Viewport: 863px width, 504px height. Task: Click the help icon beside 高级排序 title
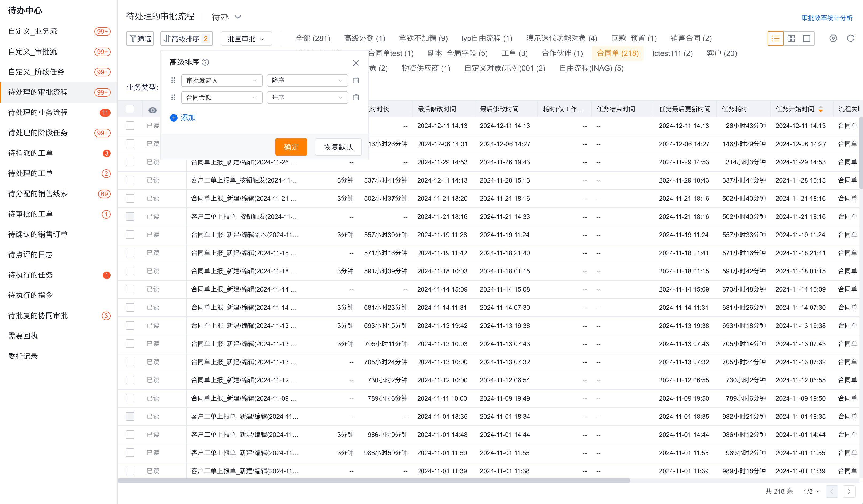pos(205,62)
